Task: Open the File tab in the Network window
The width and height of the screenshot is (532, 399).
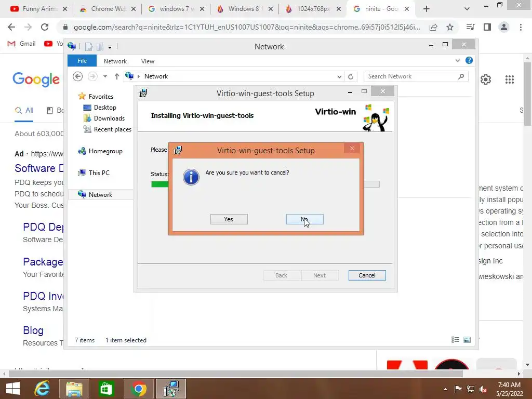Action: tap(82, 61)
